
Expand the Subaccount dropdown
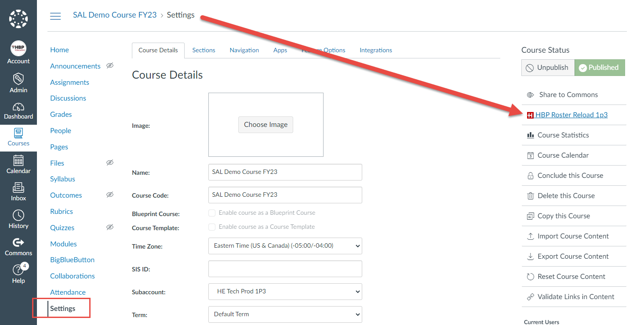[285, 292]
